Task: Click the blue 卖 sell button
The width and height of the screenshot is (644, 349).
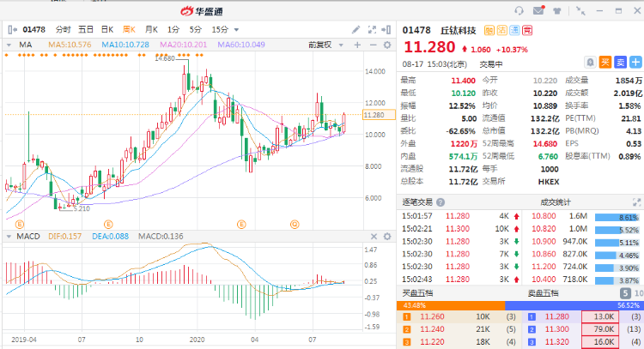Action: (620, 63)
